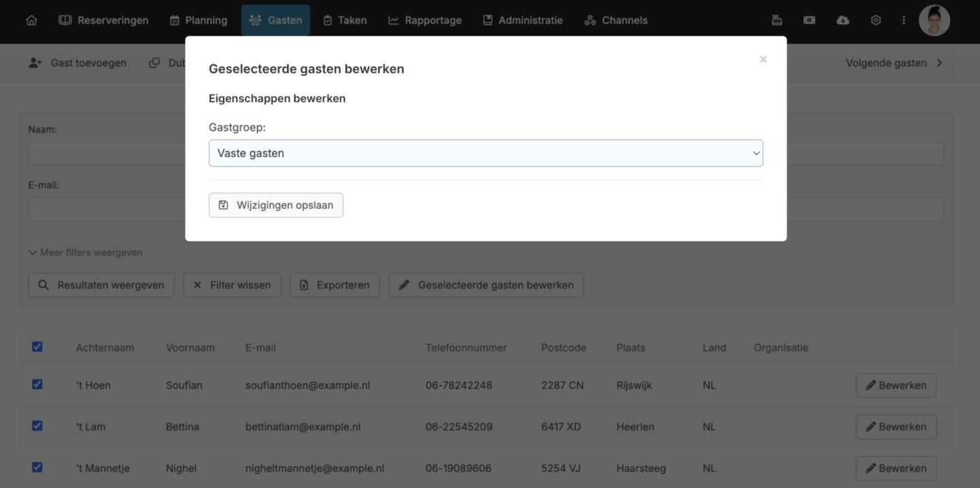Go to Volgende gasten
Viewport: 980px width, 488px height.
click(x=894, y=63)
